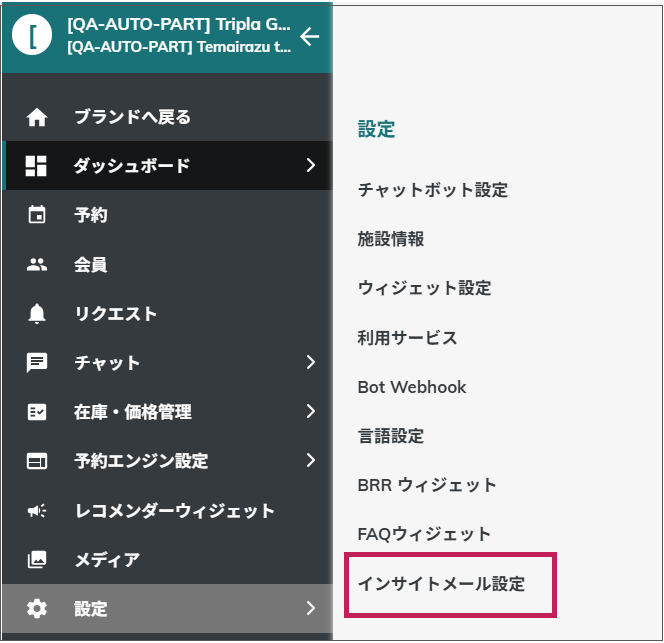This screenshot has height=643, width=664.
Task: Open the 会員 menu item
Action: [167, 264]
